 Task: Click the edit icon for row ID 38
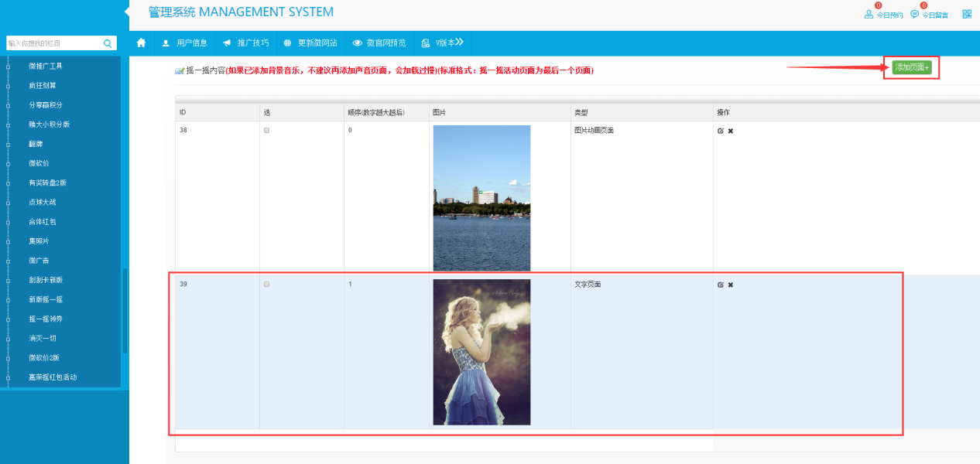tap(721, 131)
